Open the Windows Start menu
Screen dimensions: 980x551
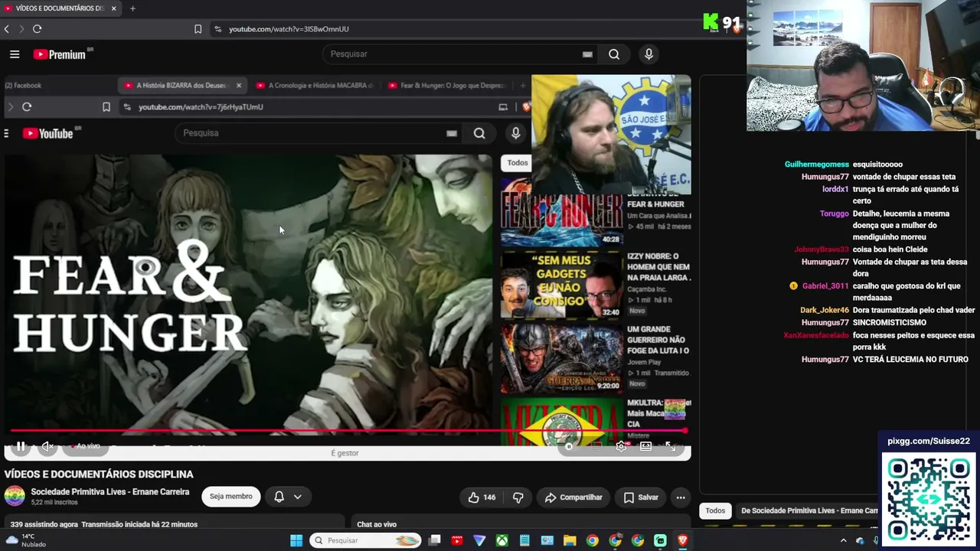pyautogui.click(x=296, y=541)
